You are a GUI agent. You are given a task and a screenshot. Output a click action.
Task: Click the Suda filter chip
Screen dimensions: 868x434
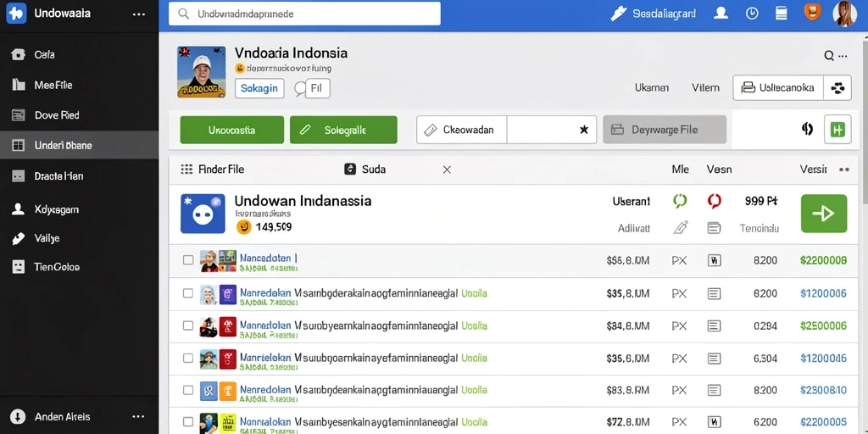pyautogui.click(x=365, y=170)
